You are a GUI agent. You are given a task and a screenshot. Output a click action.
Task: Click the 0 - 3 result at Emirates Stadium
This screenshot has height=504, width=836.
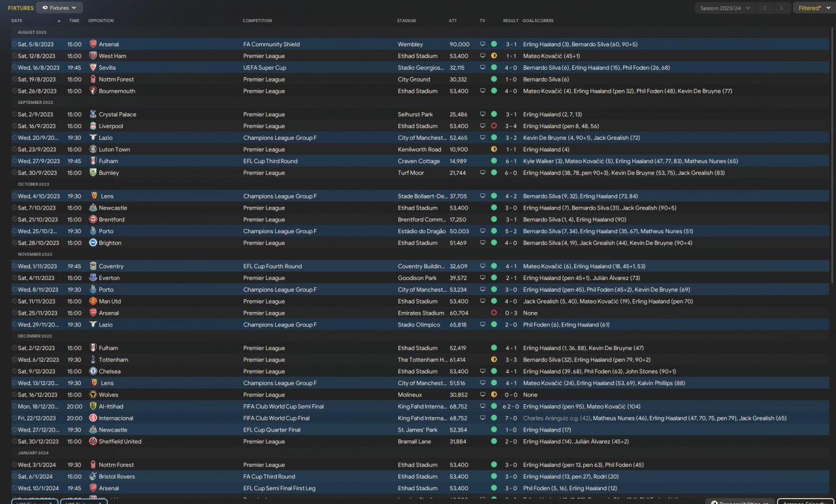point(511,313)
